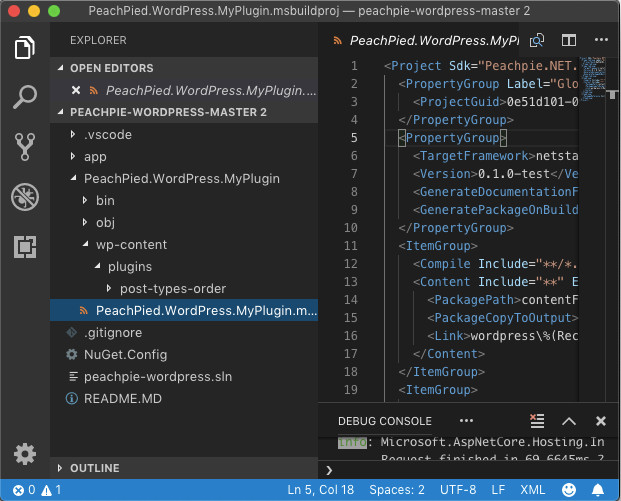Collapse the Open Editors section
Viewport: 621px width, 501px height.
(x=61, y=68)
